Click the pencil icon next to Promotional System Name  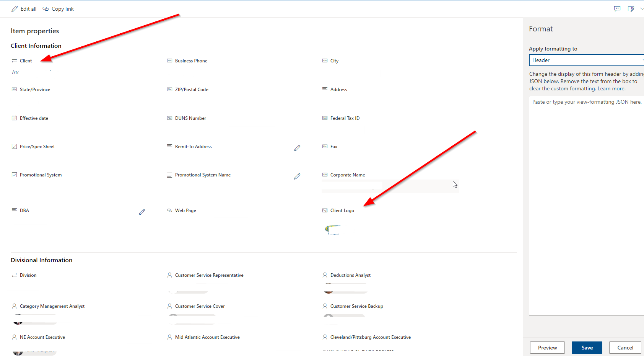click(298, 176)
